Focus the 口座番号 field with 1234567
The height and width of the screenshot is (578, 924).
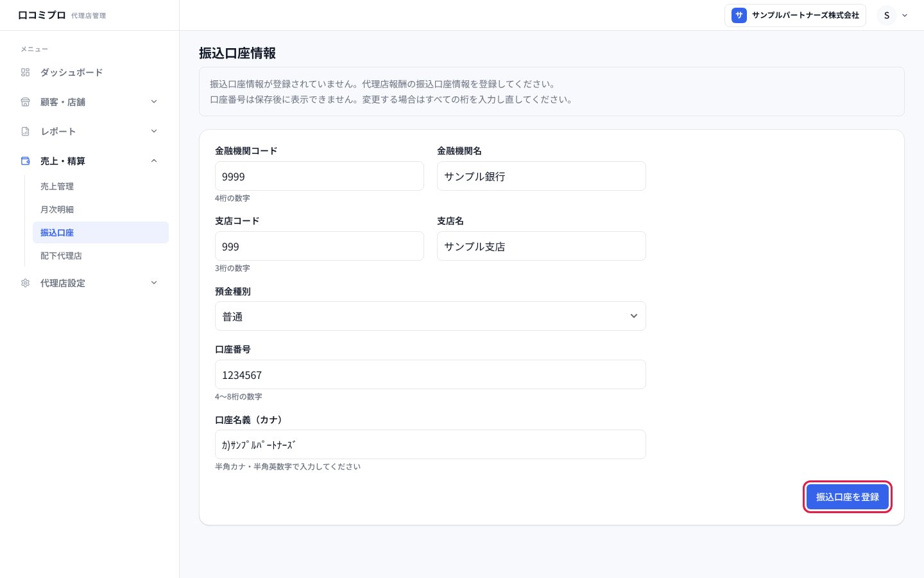click(x=431, y=374)
